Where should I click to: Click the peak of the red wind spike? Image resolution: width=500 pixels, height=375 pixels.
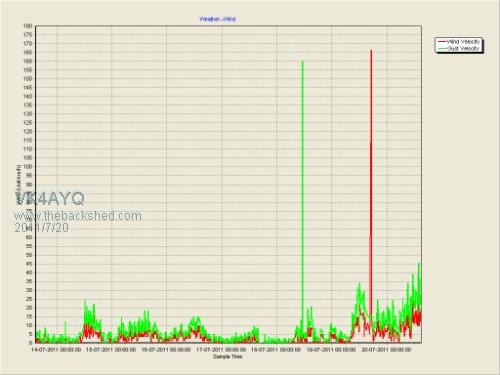click(x=371, y=51)
